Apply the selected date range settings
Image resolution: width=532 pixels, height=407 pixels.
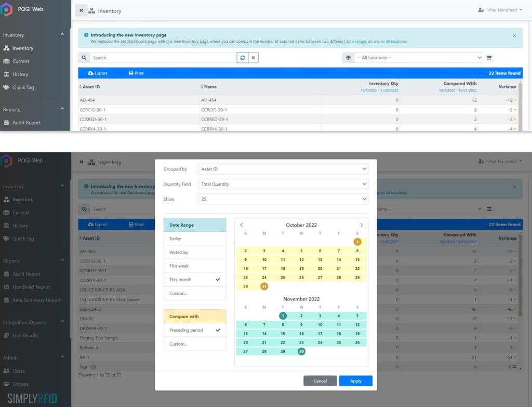(355, 380)
